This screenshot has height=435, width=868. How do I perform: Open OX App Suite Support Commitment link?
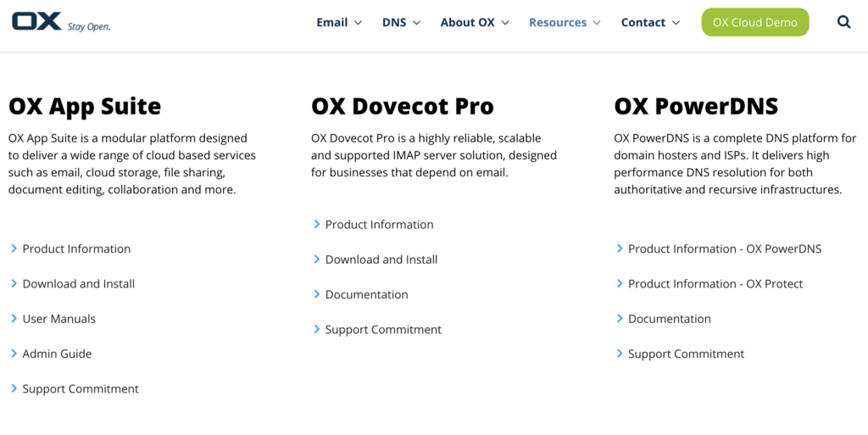tap(81, 389)
